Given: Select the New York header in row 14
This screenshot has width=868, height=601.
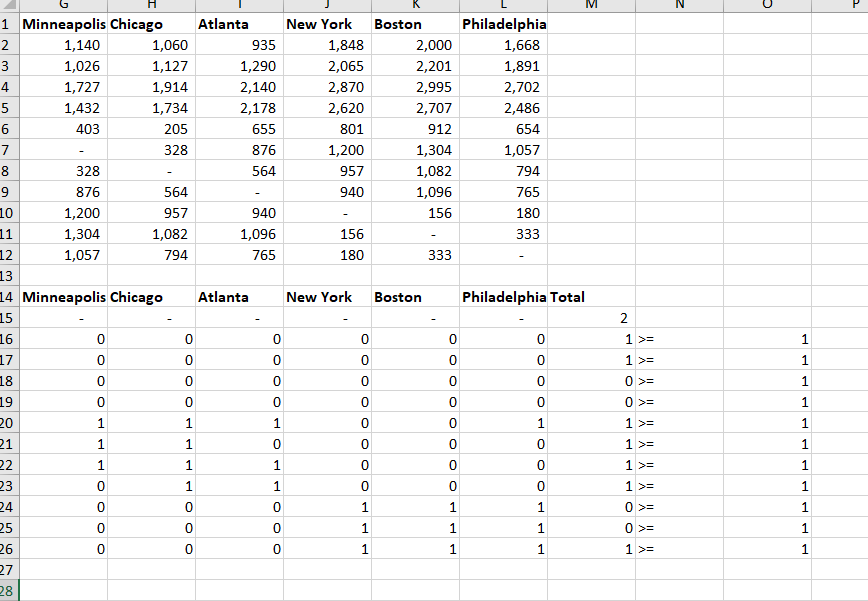Looking at the screenshot, I should pos(327,297).
